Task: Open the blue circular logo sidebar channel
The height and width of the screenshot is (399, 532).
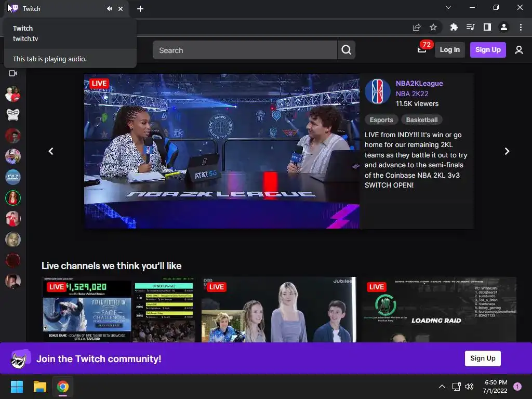Action: pos(13,177)
